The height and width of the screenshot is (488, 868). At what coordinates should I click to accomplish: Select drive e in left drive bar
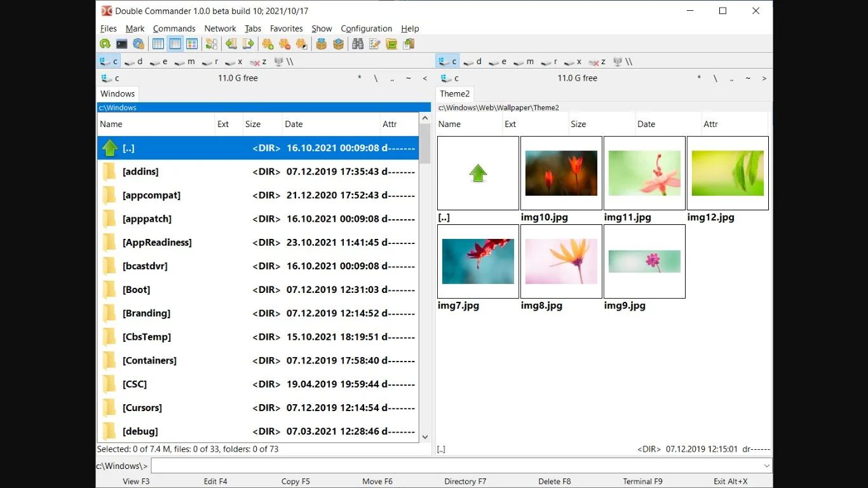tap(159, 62)
